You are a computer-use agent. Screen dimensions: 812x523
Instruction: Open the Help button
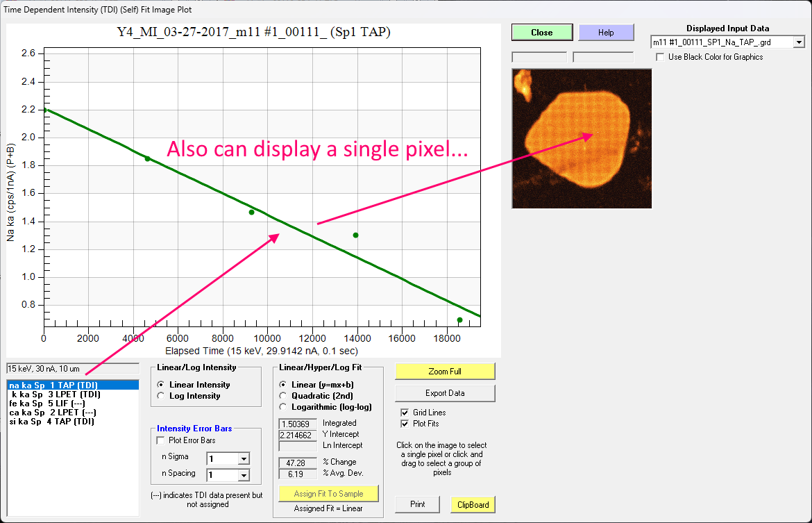tap(606, 33)
